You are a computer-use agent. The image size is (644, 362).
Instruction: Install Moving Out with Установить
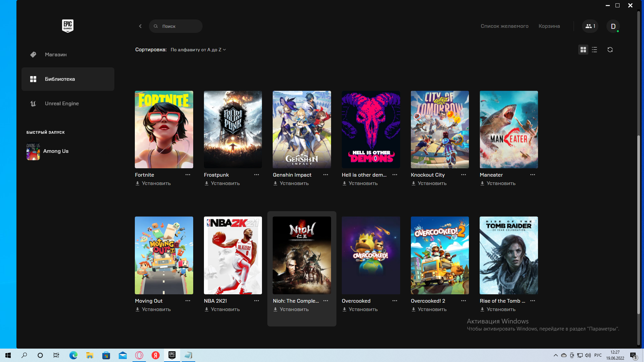coord(153,309)
